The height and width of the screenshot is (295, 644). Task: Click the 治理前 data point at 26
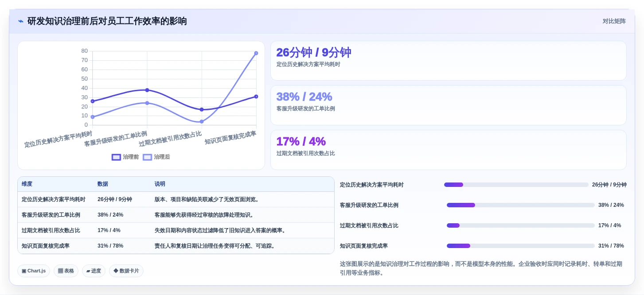pyautogui.click(x=93, y=101)
